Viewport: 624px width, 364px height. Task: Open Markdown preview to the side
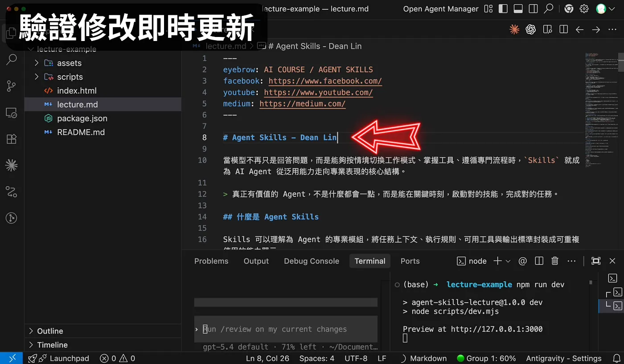(x=547, y=29)
